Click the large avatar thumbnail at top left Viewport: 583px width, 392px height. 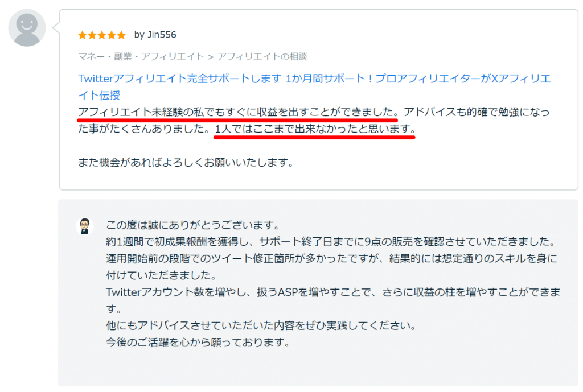pyautogui.click(x=27, y=27)
